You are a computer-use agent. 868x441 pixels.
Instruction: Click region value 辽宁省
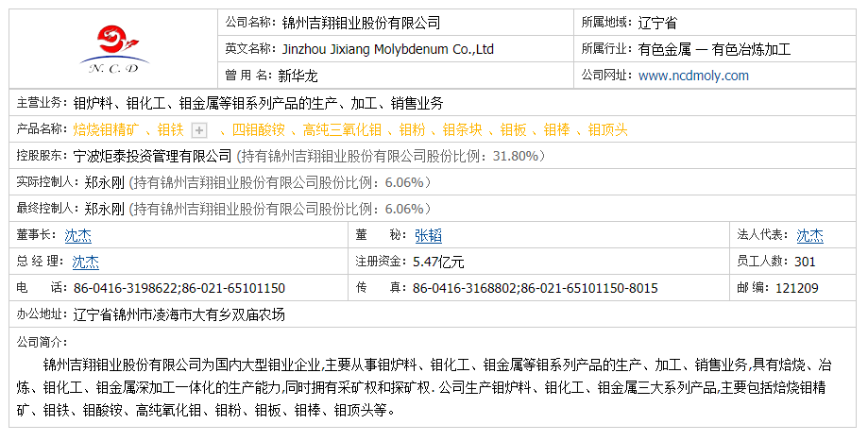click(x=657, y=23)
